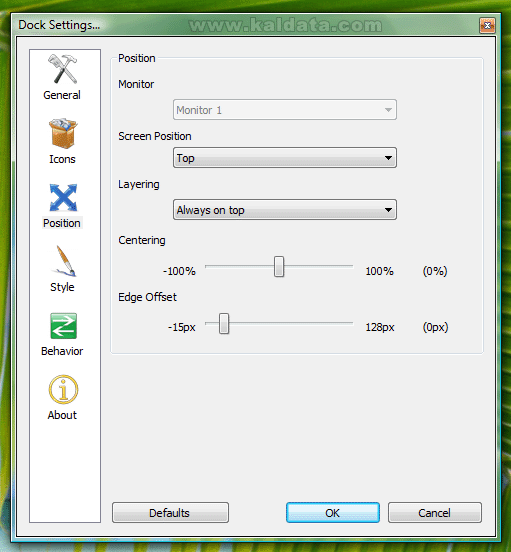
Task: Click the Defaults button
Action: tap(170, 513)
